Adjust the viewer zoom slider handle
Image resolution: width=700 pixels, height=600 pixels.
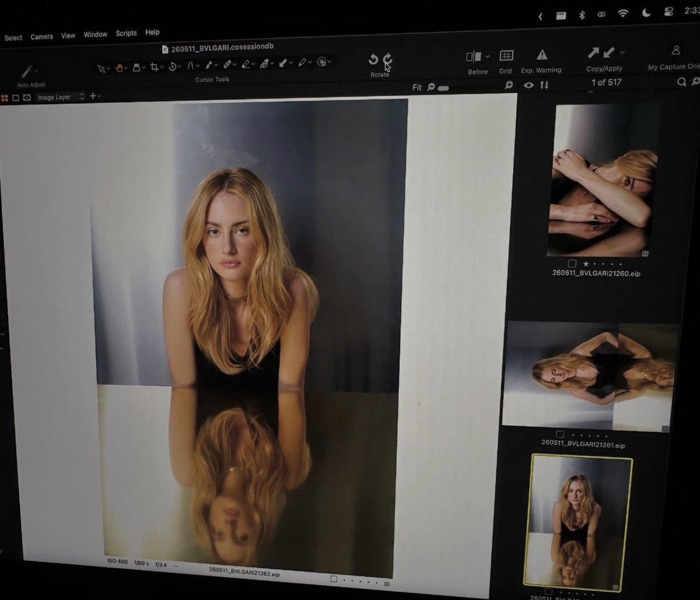pyautogui.click(x=443, y=87)
